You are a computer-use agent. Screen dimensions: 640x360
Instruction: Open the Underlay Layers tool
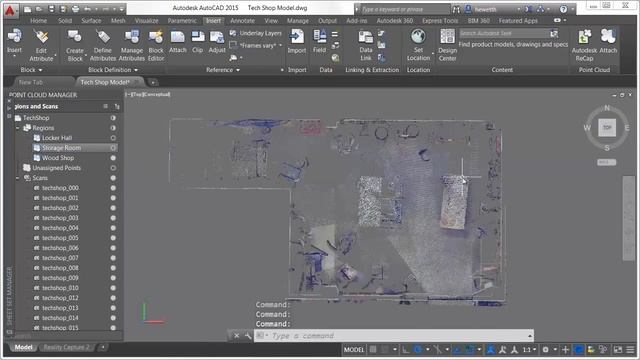[x=256, y=33]
